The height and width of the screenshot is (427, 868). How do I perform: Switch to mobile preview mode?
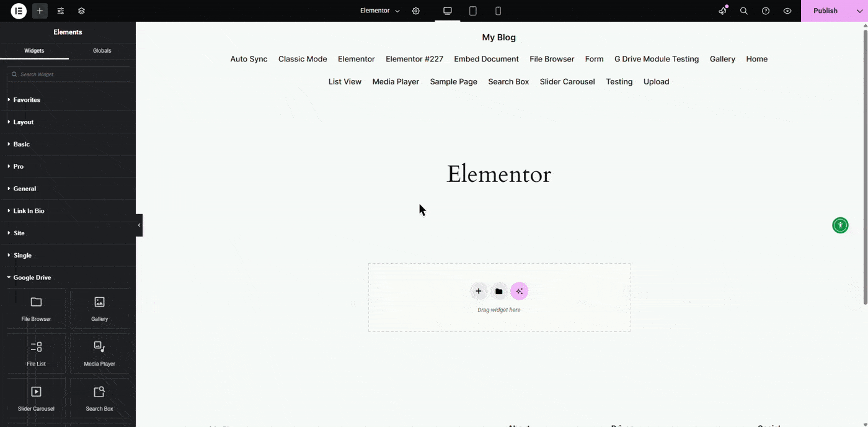coord(498,11)
